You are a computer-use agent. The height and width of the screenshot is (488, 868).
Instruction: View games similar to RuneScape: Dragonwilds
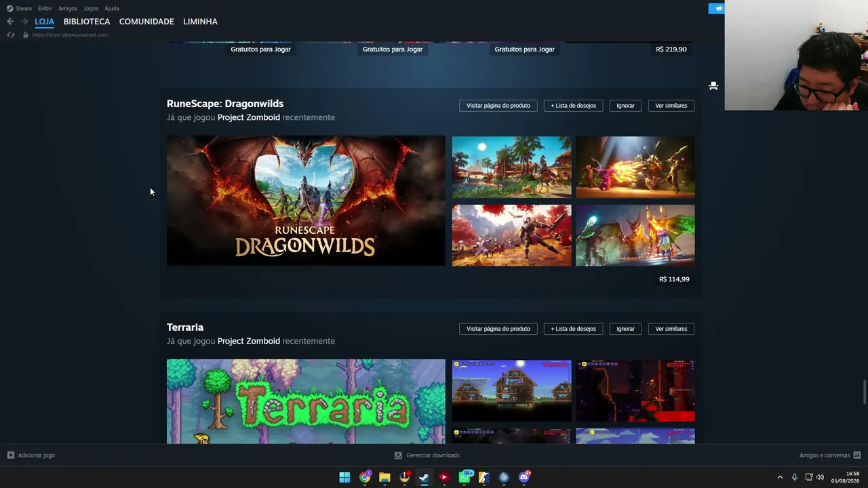coord(671,106)
